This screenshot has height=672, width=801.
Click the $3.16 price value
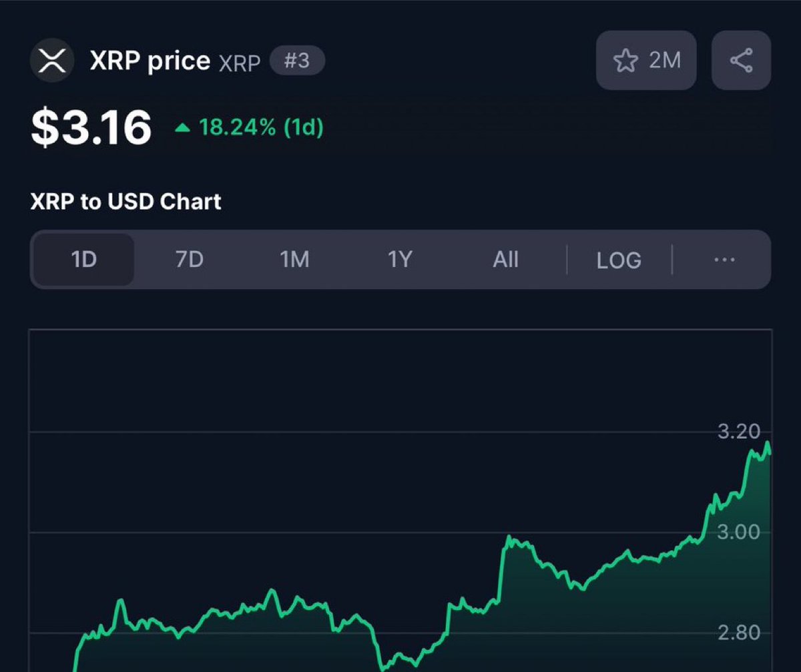(x=91, y=128)
